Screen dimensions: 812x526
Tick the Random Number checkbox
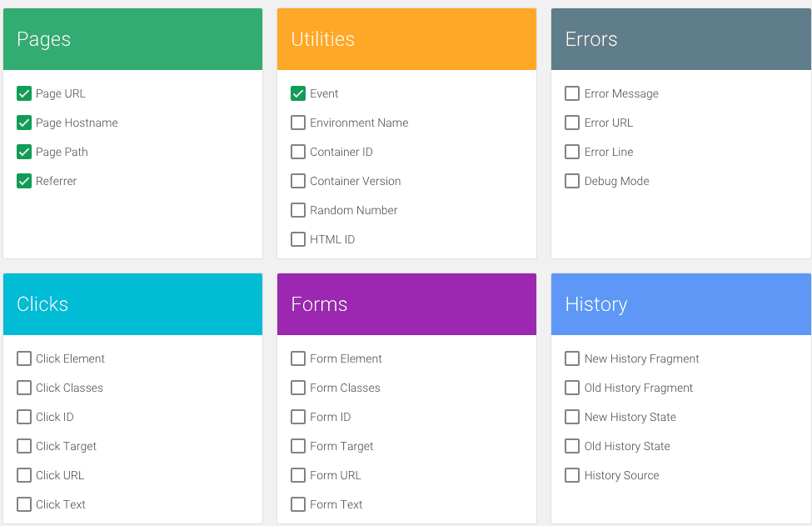(x=298, y=210)
